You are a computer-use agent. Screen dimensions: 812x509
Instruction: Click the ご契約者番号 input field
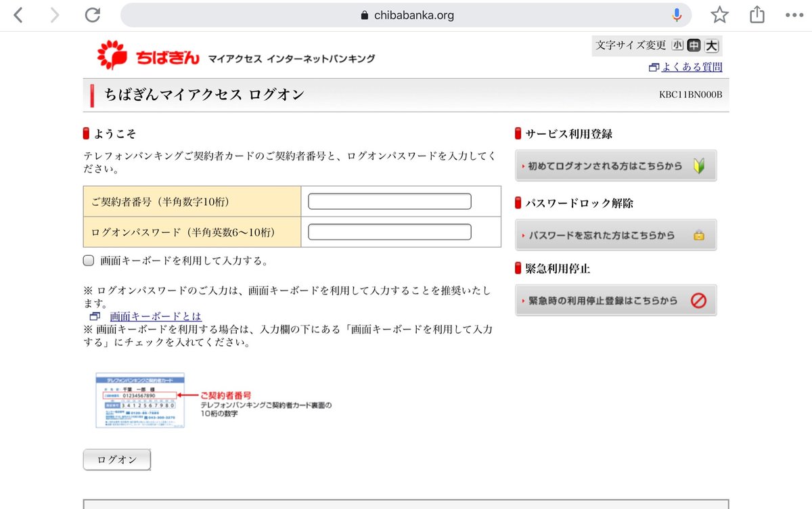[x=390, y=201]
